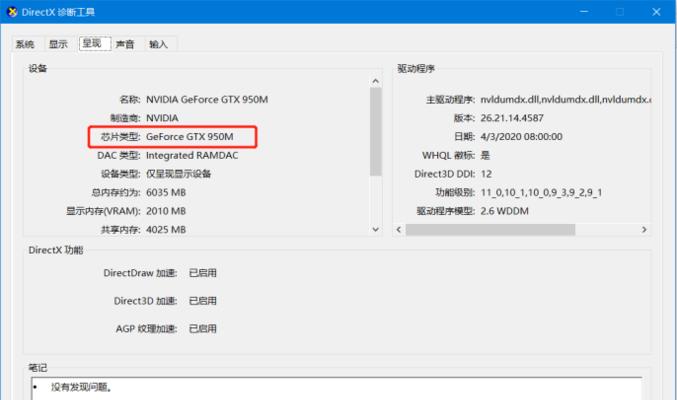Select the AGP 纹理加速 已启用 status

pyautogui.click(x=202, y=329)
